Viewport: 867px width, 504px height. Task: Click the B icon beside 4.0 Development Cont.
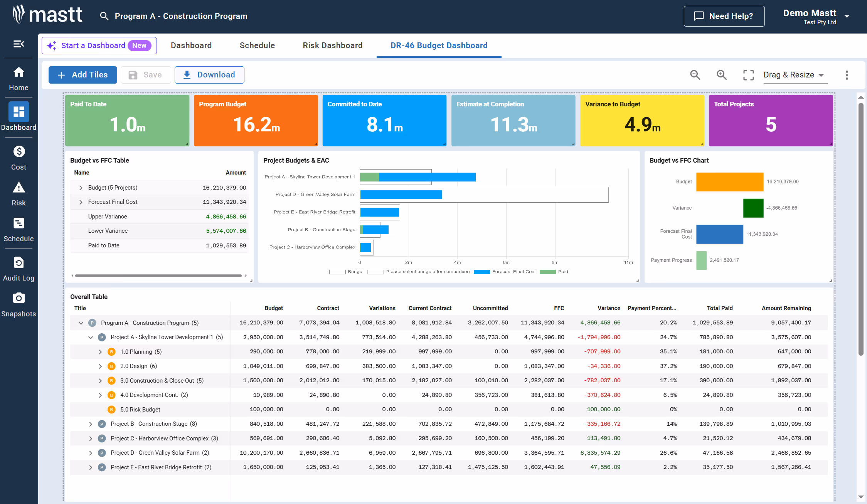[x=111, y=395]
